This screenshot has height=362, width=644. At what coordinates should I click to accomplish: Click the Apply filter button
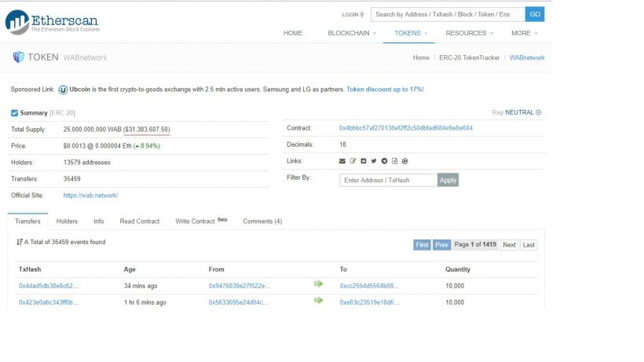(448, 180)
